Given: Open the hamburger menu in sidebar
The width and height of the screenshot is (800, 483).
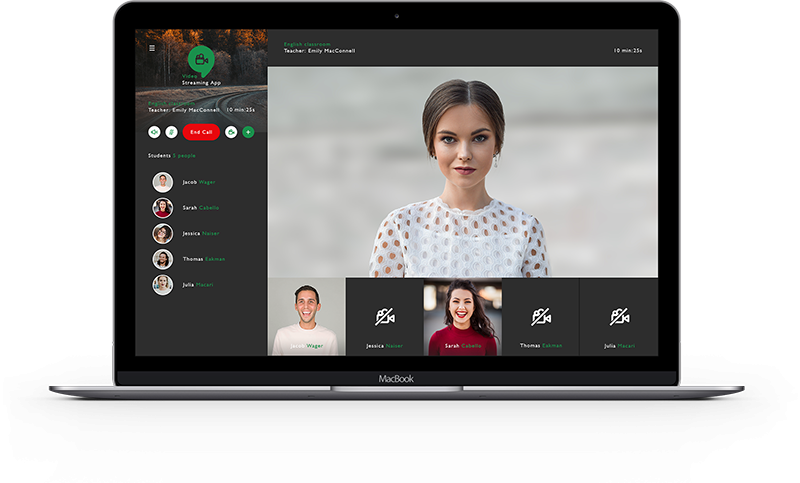Looking at the screenshot, I should click(x=152, y=47).
